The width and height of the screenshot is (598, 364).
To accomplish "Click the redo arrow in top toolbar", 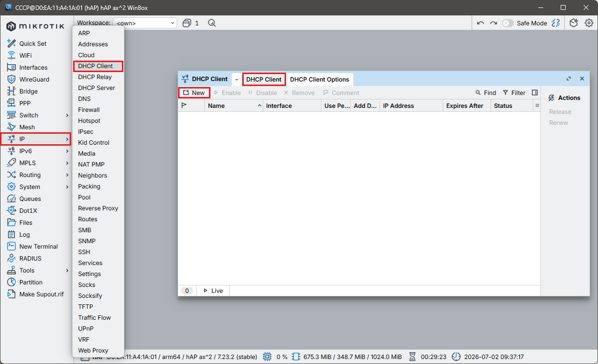I will coord(494,23).
